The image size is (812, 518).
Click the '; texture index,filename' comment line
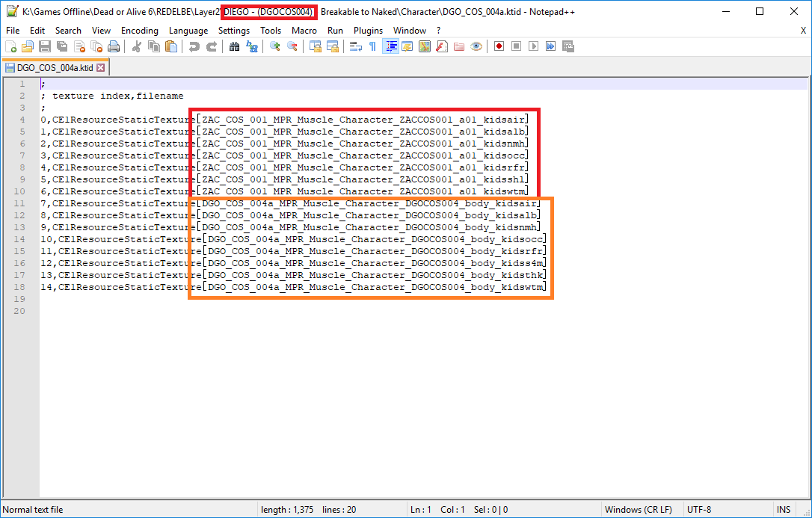[x=112, y=96]
